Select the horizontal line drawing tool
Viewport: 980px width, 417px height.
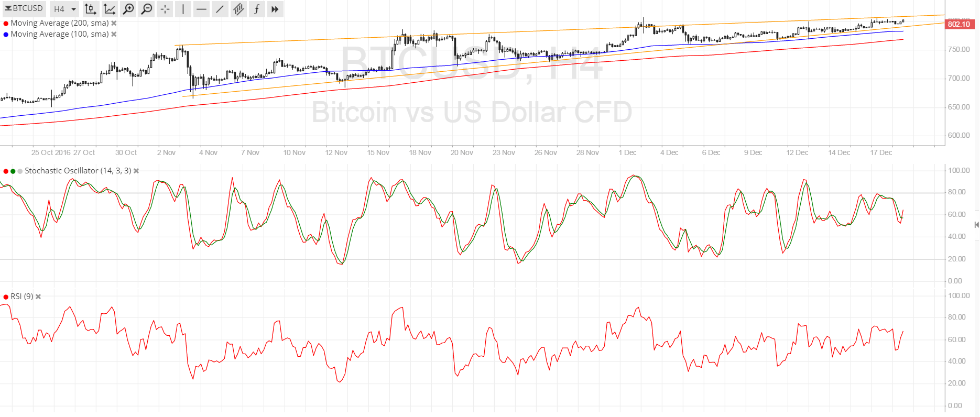click(x=201, y=9)
